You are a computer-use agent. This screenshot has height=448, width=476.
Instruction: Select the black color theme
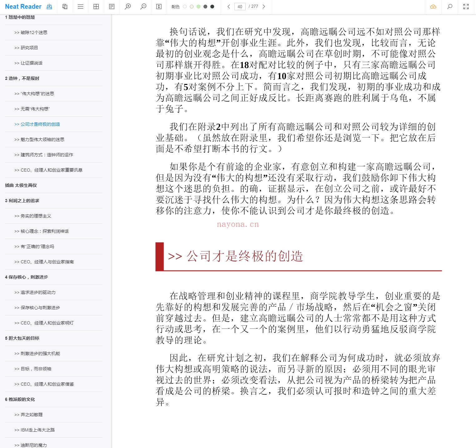pos(212,7)
